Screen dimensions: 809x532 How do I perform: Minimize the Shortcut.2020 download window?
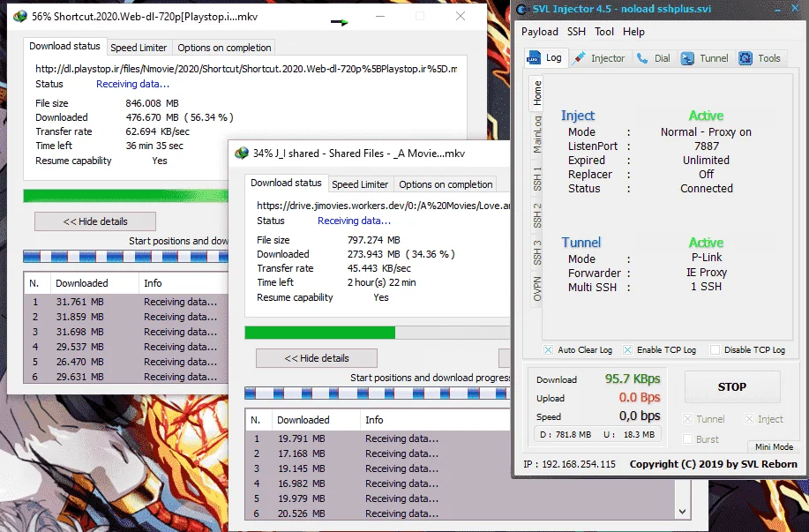pyautogui.click(x=380, y=17)
